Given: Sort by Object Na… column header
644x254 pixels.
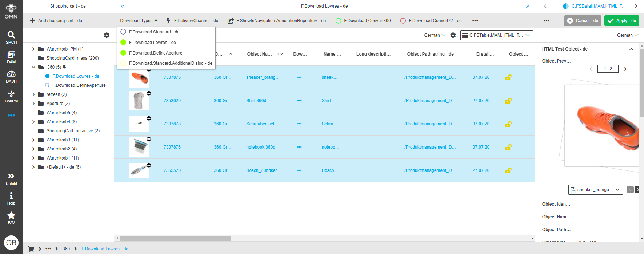Looking at the screenshot, I should pyautogui.click(x=260, y=54).
